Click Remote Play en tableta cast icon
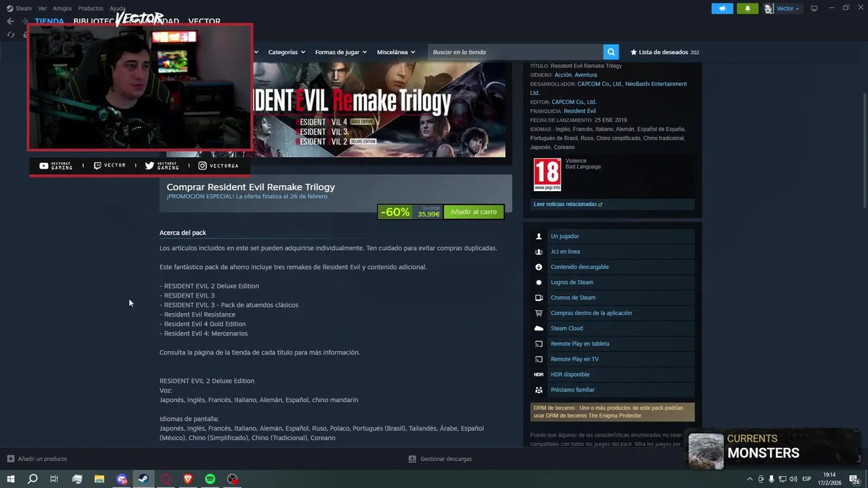Screen dimensions: 868x488 [x=539, y=344]
